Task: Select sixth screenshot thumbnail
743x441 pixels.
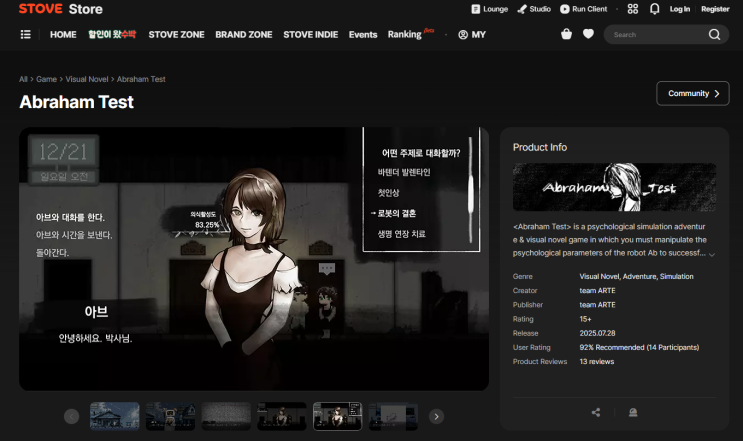Action: tap(393, 416)
